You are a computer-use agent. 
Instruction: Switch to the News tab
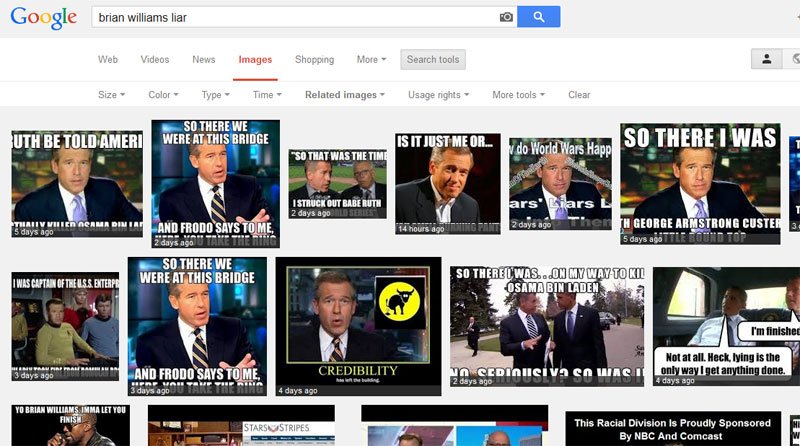204,60
